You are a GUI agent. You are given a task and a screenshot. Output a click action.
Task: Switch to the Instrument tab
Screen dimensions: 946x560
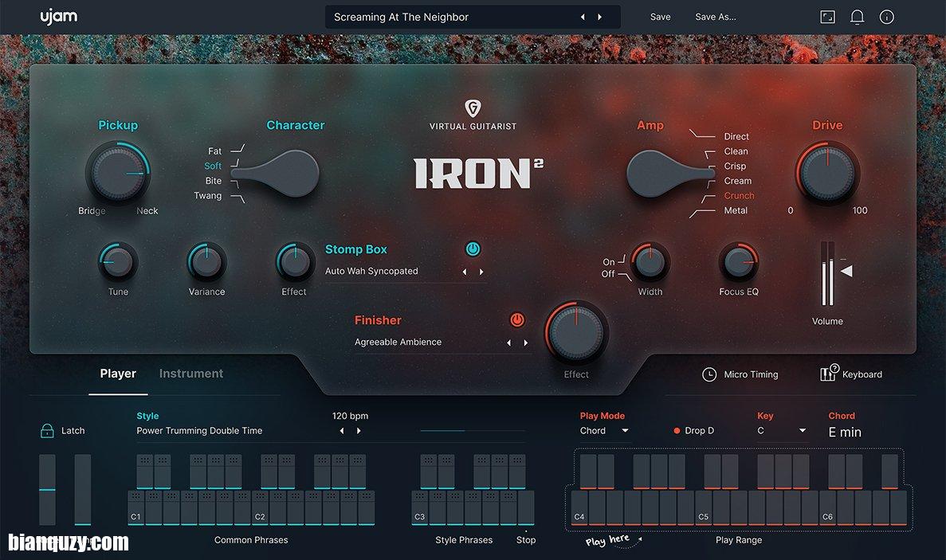[190, 374]
